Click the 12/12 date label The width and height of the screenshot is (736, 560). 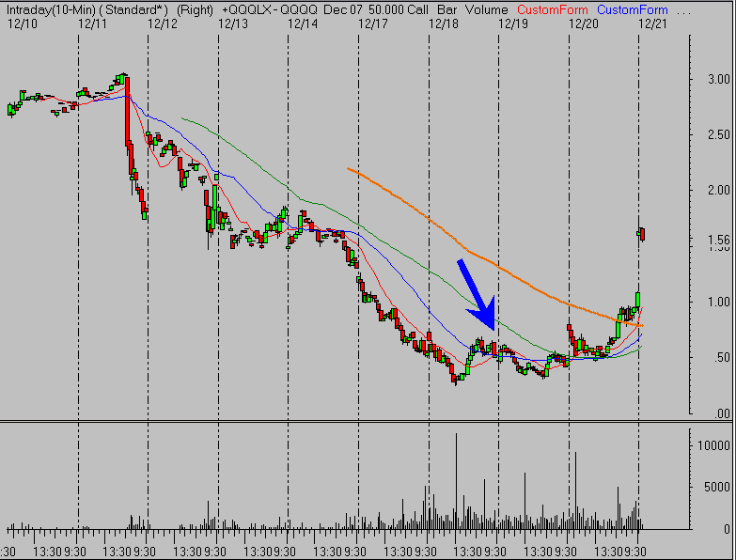(163, 23)
